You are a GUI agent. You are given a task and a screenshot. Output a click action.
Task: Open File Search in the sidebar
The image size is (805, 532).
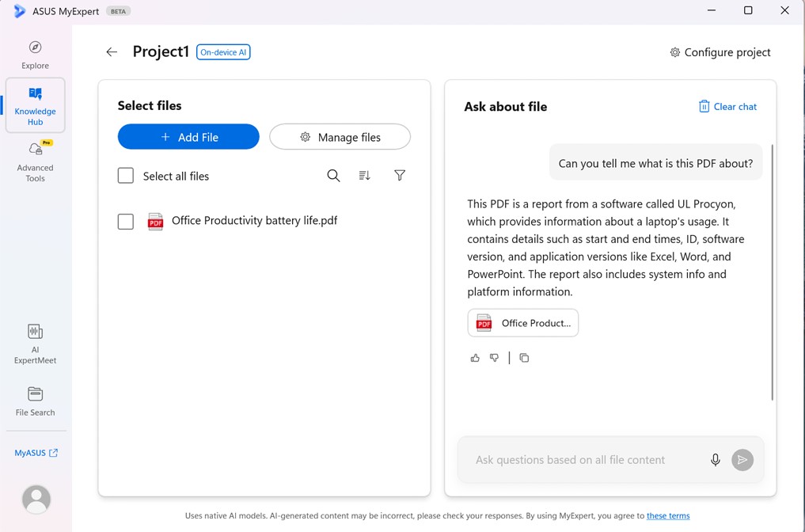[35, 401]
